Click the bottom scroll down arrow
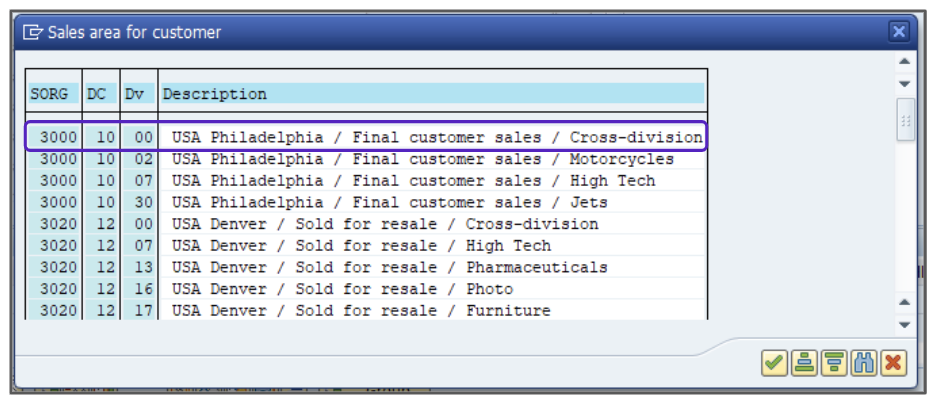Screen dimensions: 940x404 click(905, 324)
